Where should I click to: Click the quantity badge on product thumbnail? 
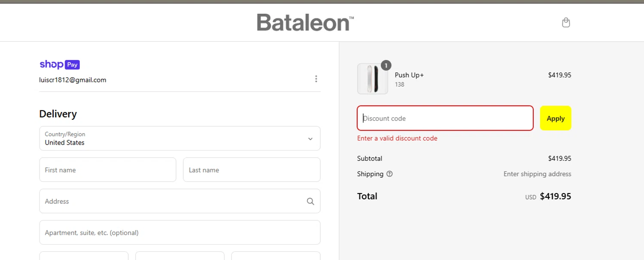[386, 65]
